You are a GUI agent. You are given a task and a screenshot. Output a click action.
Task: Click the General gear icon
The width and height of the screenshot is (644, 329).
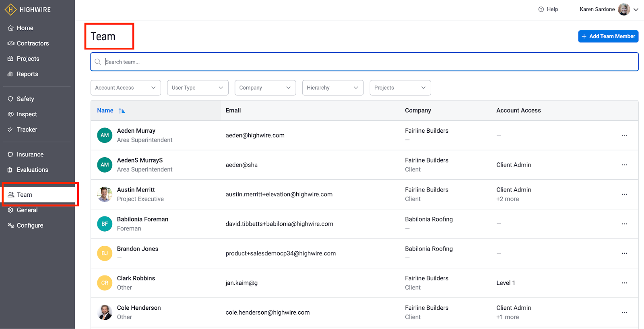coord(10,210)
